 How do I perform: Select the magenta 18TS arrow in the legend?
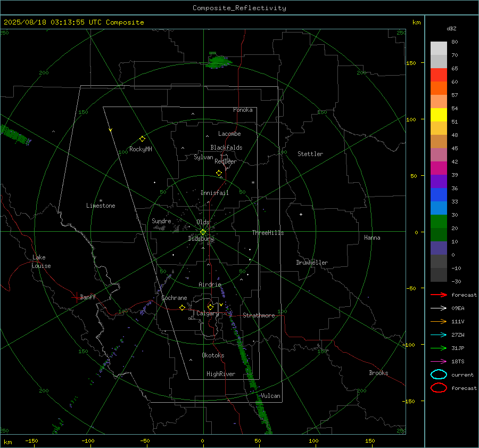[439, 362]
